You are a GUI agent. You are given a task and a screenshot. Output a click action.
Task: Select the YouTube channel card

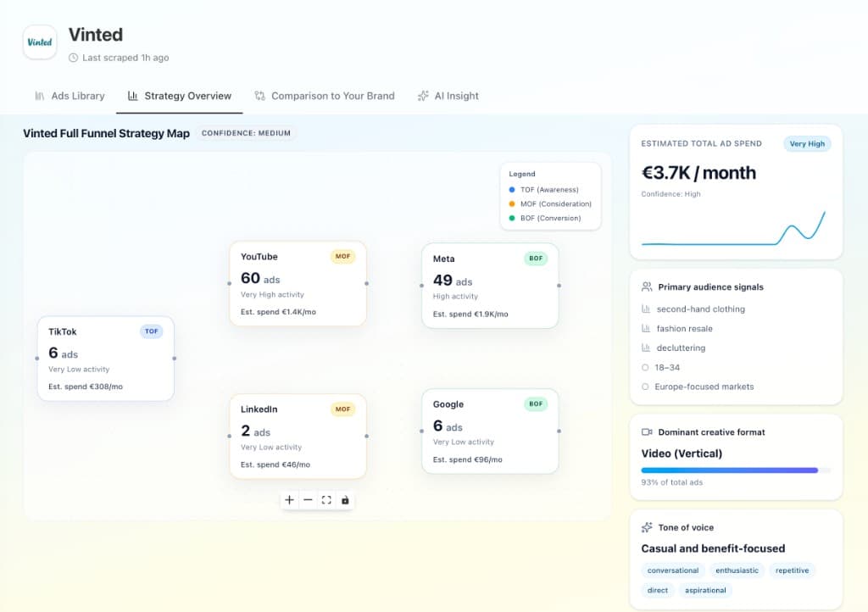click(x=298, y=283)
